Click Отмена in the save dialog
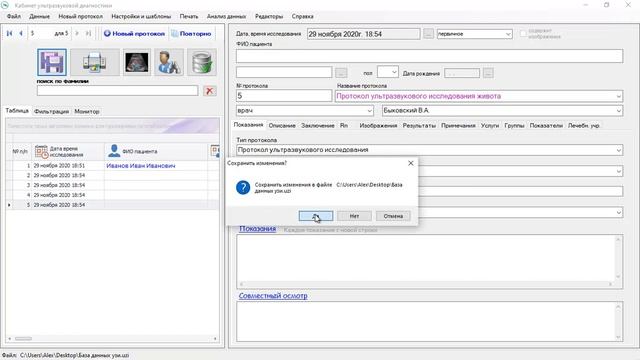Viewport: 640px width, 360px height. [x=393, y=216]
